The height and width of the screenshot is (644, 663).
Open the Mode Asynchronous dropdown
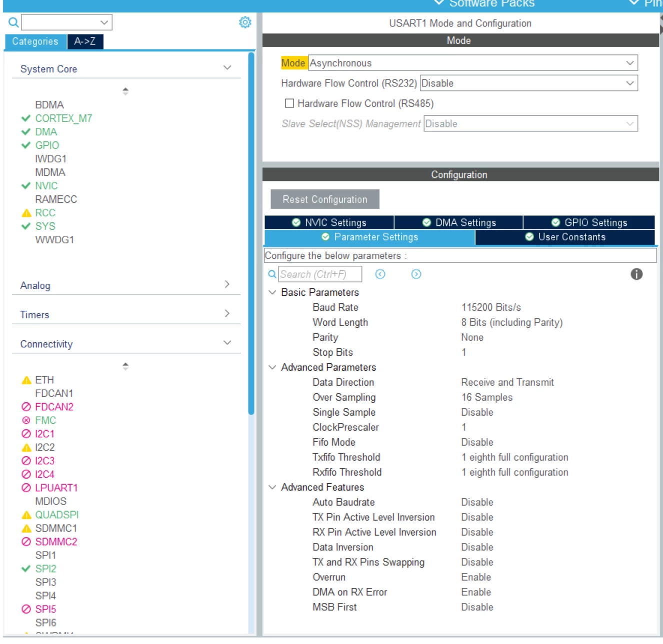pos(473,63)
